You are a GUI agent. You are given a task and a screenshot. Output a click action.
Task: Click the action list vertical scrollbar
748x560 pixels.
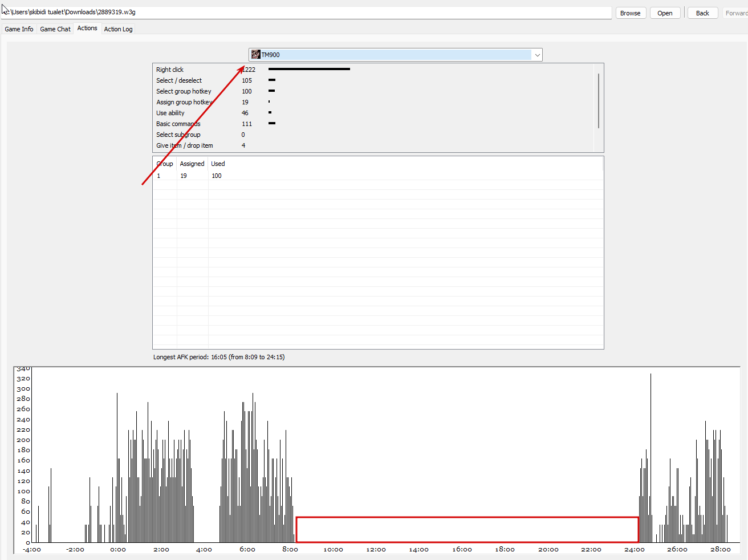pyautogui.click(x=599, y=107)
